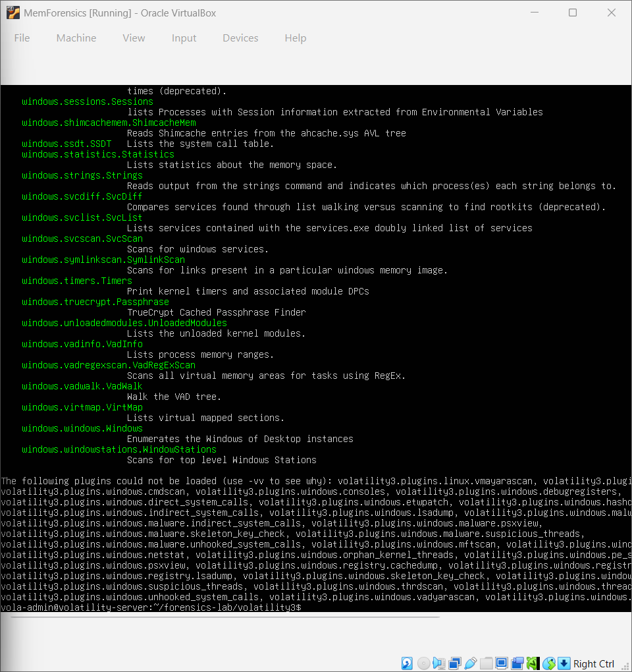Click the keyboard capture down-arrow icon
Image resolution: width=632 pixels, height=672 pixels.
coord(564,663)
